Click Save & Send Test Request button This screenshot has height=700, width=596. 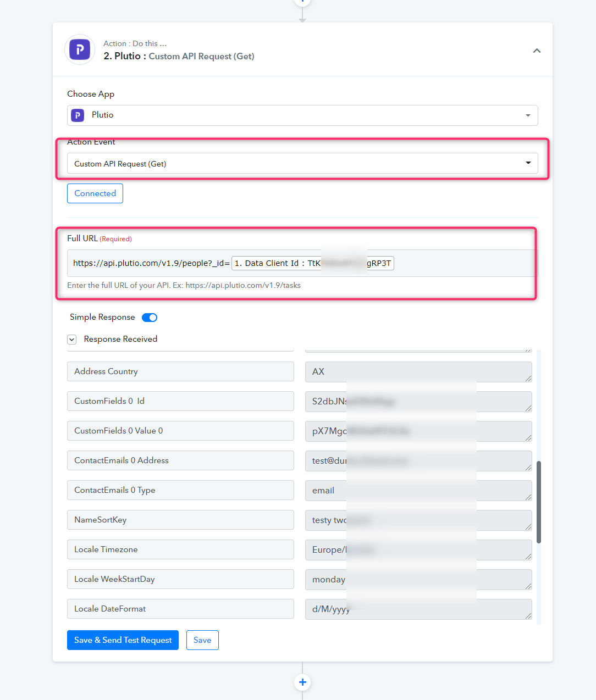click(123, 640)
